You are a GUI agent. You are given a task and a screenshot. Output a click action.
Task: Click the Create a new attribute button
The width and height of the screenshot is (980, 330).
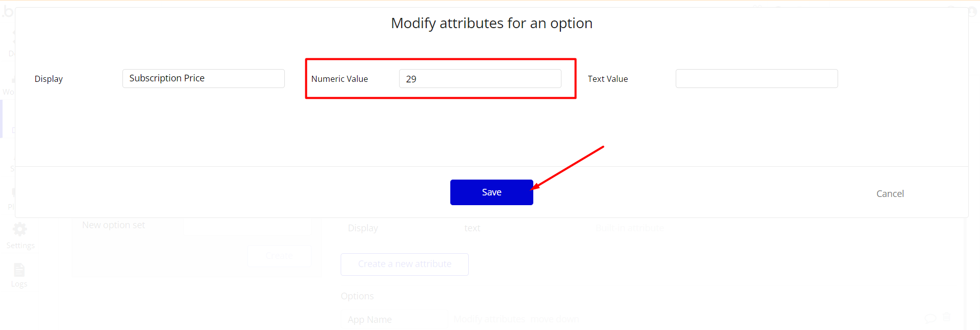tap(405, 264)
